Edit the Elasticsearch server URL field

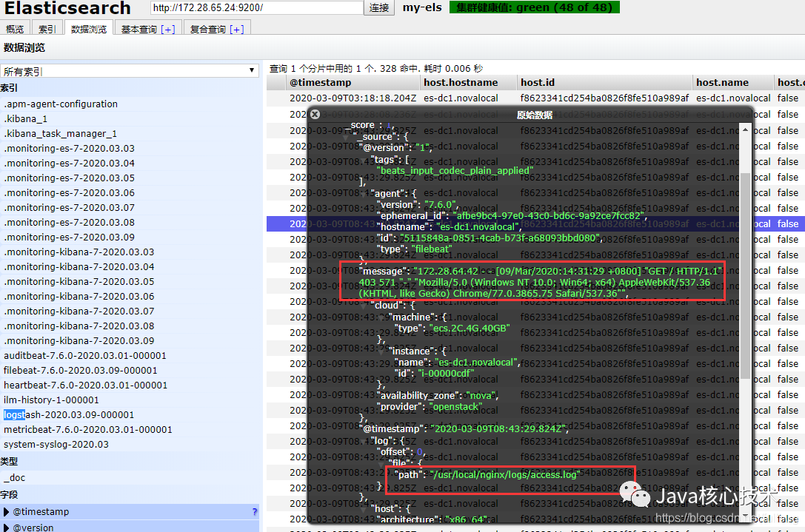coord(257,7)
